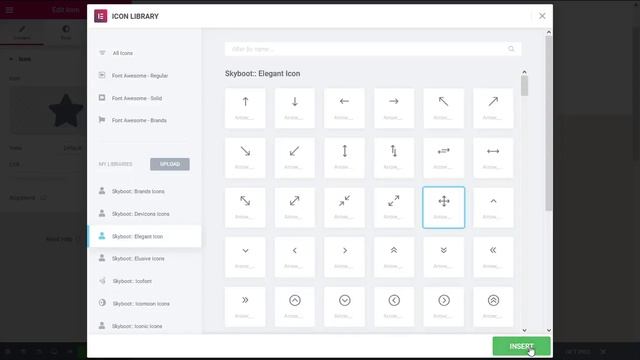
Task: Select the four-way move arrow icon
Action: tap(444, 208)
